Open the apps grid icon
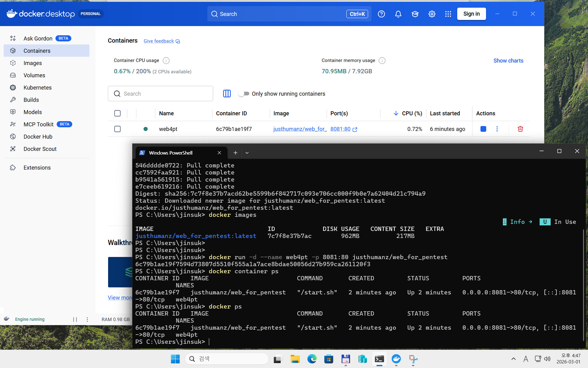The height and width of the screenshot is (368, 588). tap(448, 14)
